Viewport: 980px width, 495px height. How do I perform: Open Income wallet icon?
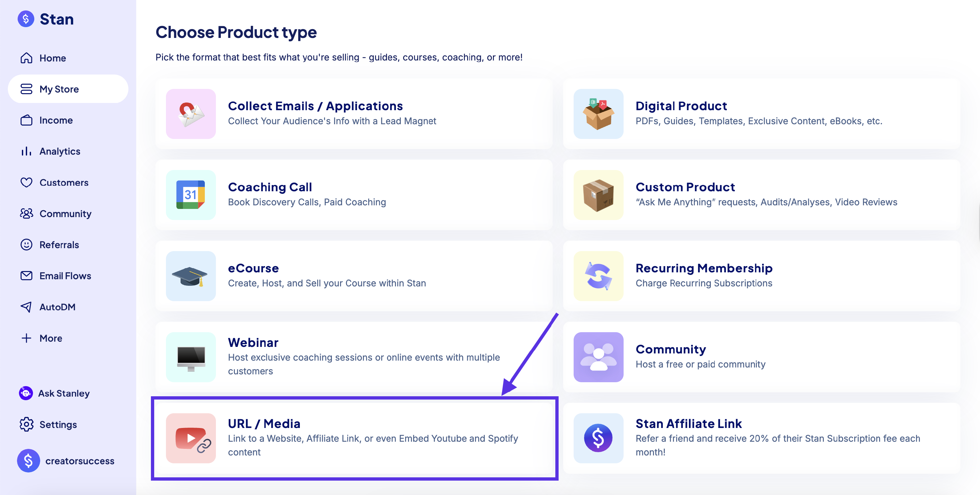pyautogui.click(x=26, y=120)
